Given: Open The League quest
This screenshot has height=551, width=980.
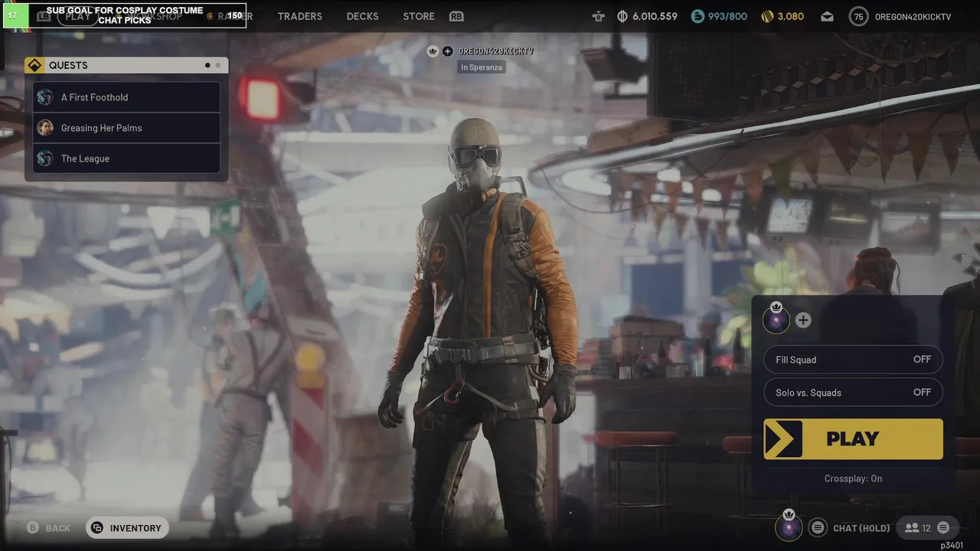Looking at the screenshot, I should 126,158.
